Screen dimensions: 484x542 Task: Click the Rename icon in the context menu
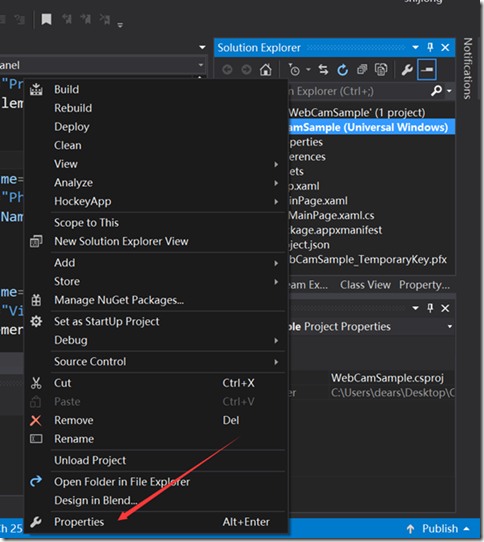click(x=36, y=439)
